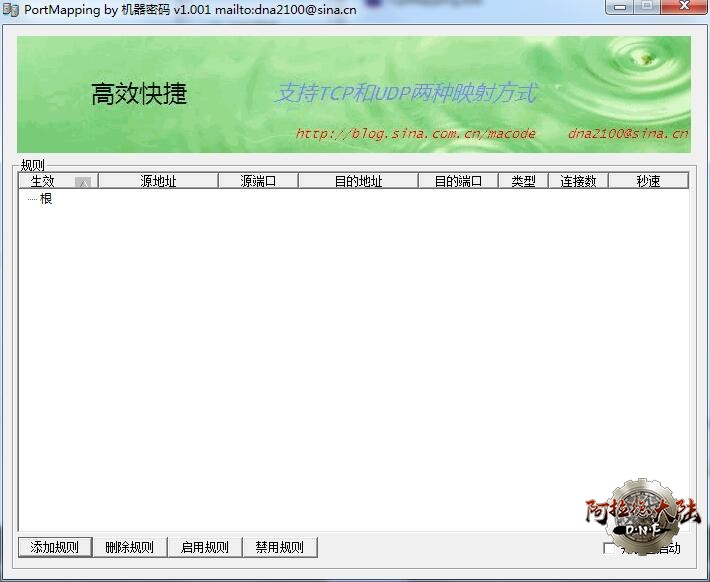The width and height of the screenshot is (710, 582).
Task: Click the 目的端口 column header
Action: click(x=458, y=181)
